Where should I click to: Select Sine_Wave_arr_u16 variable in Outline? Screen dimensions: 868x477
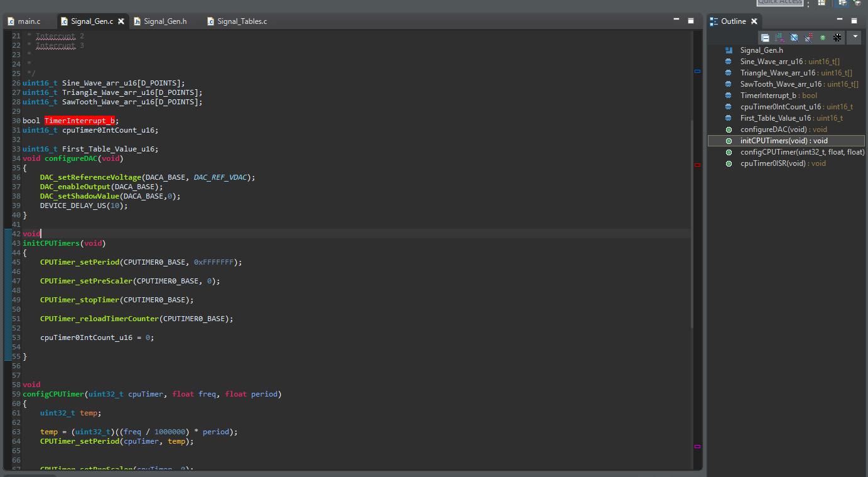771,62
